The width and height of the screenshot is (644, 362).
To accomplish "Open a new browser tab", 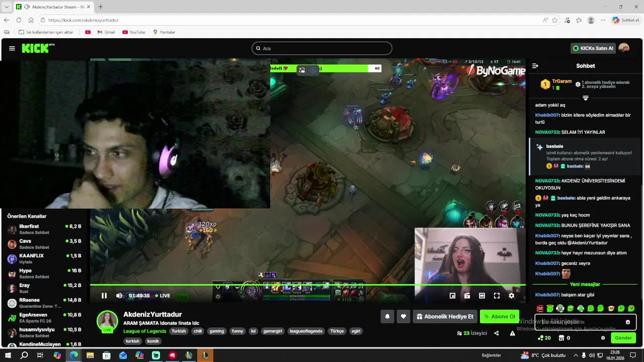I will click(x=100, y=7).
